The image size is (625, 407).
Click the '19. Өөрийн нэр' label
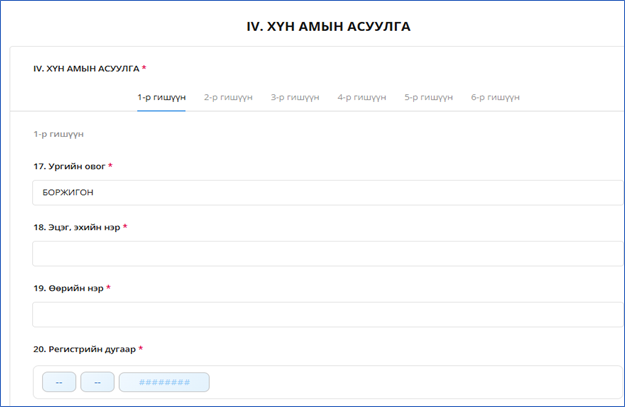pyautogui.click(x=68, y=288)
